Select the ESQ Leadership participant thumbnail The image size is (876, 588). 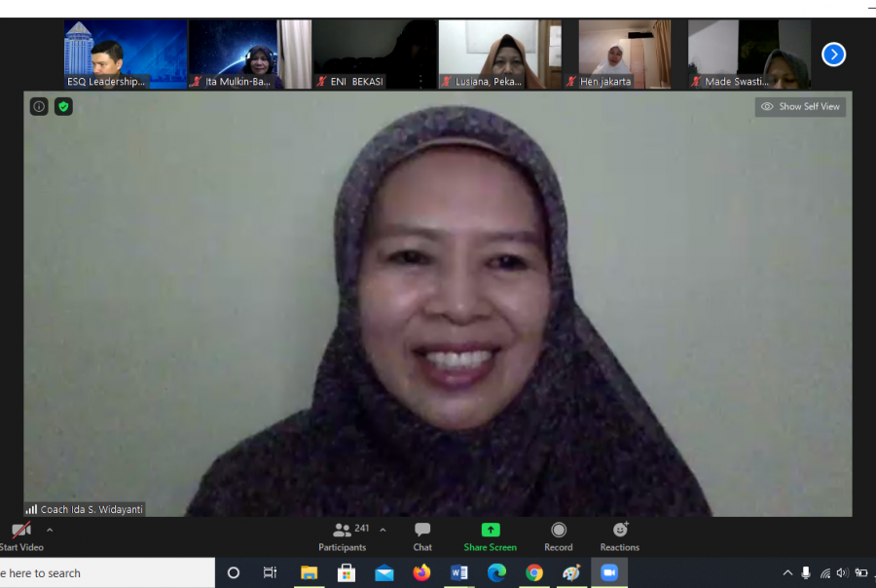click(x=125, y=55)
